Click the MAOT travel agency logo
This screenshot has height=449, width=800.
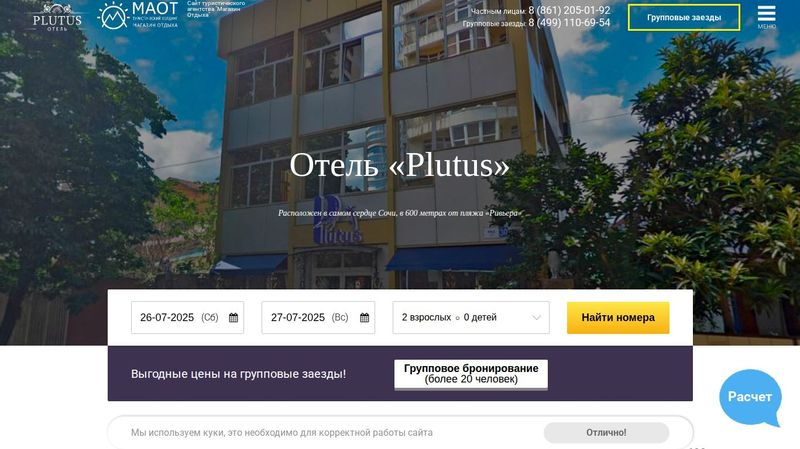(x=138, y=15)
